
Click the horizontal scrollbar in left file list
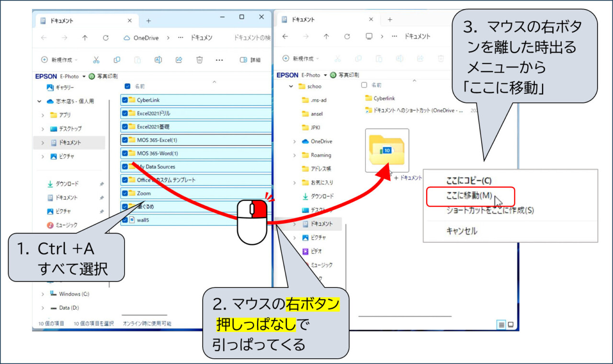click(144, 315)
